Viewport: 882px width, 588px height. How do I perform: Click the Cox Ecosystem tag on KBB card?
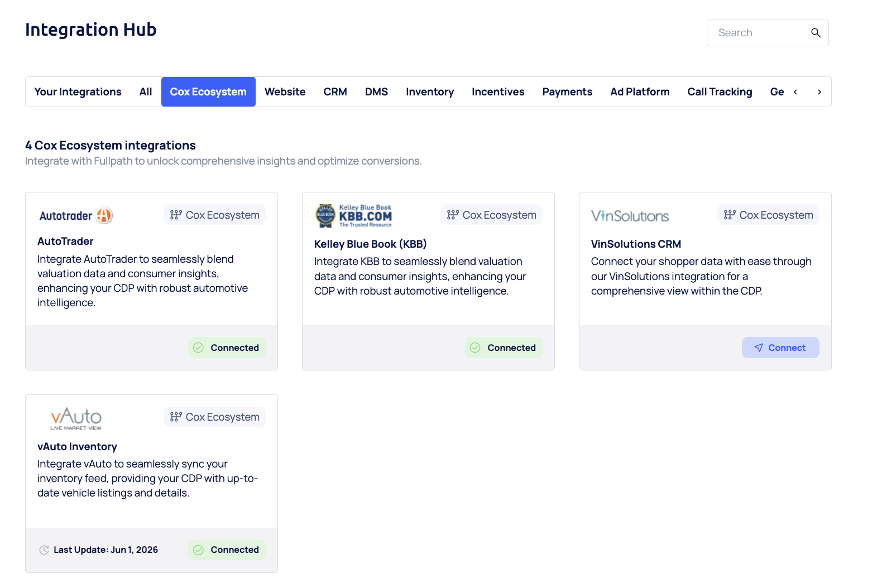(x=491, y=215)
